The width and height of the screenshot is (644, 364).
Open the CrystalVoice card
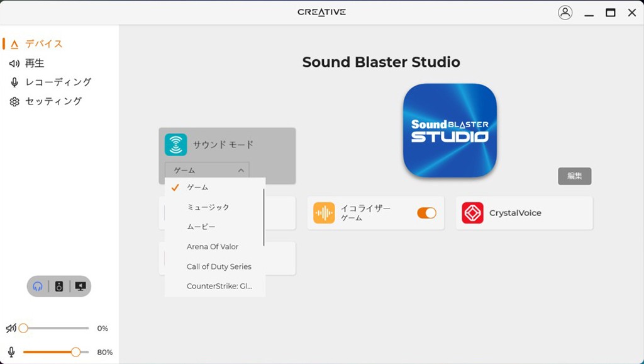[x=524, y=213]
